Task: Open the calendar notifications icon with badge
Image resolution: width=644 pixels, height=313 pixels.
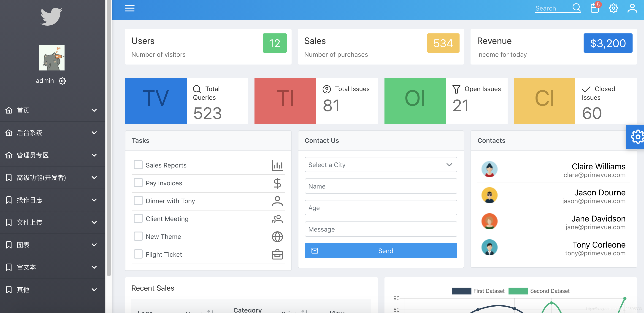Action: pos(595,8)
